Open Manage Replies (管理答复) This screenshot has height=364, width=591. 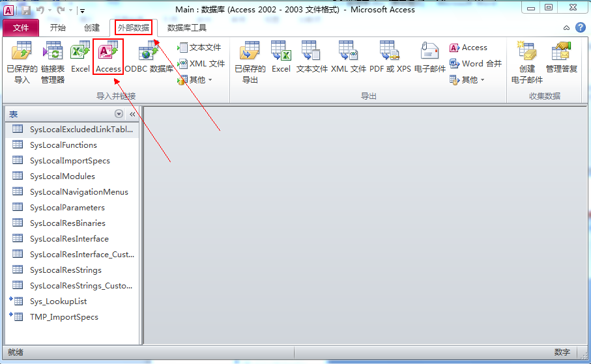point(562,57)
